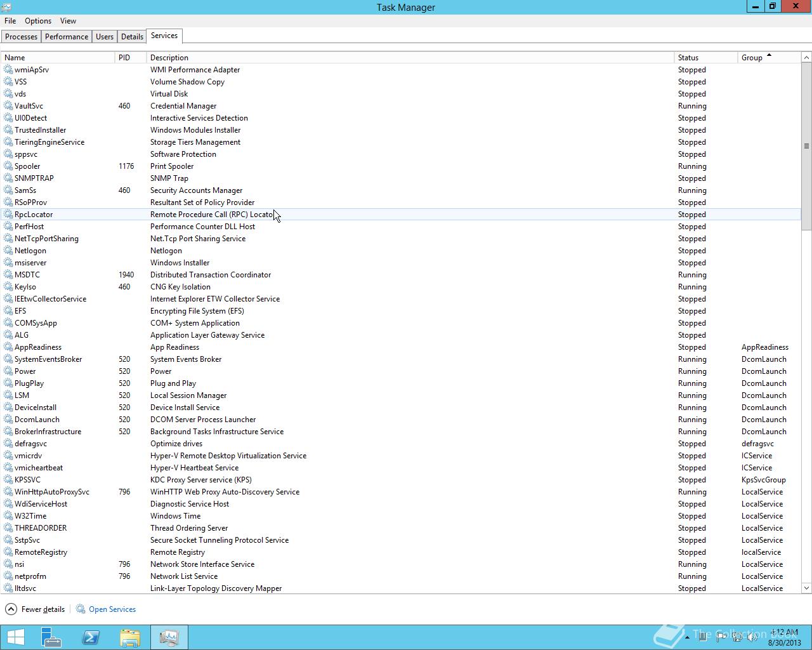Click the service icon next to netprofm
The height and width of the screenshot is (650, 812).
(x=8, y=576)
